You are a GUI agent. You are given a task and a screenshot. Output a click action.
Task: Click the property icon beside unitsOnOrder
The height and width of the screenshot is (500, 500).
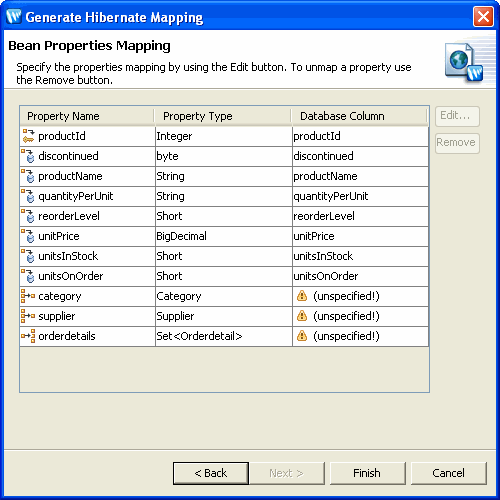click(28, 276)
